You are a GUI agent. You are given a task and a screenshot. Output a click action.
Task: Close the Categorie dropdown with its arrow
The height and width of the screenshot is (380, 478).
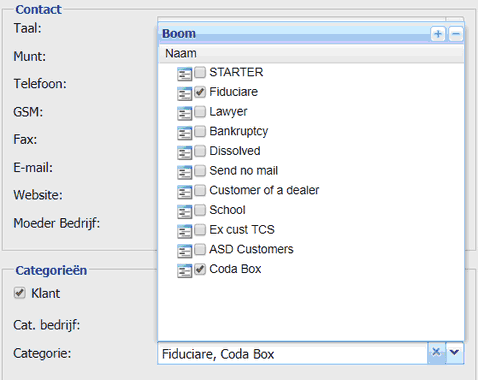coord(454,352)
